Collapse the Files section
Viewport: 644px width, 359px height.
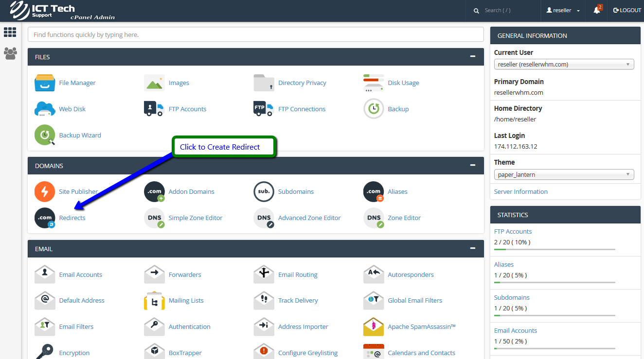[x=472, y=57]
